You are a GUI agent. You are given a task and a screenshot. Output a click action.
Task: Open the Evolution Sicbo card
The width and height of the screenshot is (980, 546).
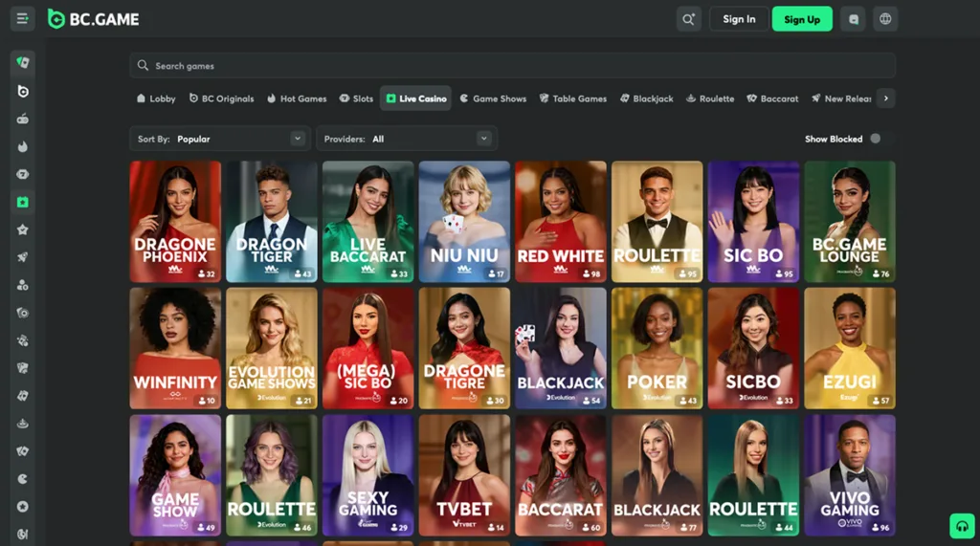pos(753,349)
